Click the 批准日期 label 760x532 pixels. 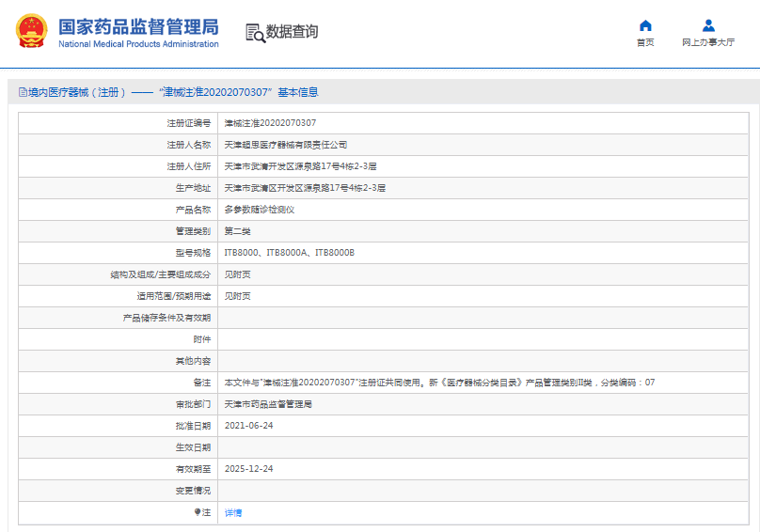tap(194, 426)
